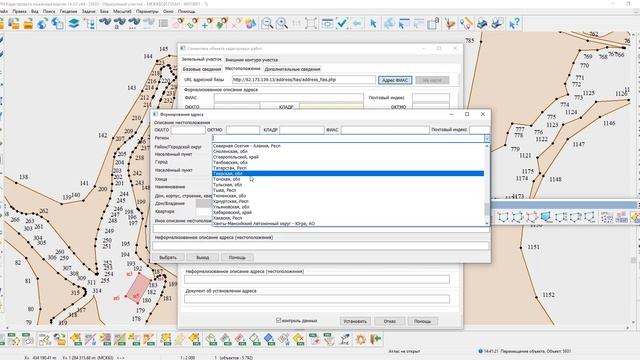Click the green exit door icon in bottom toolbar
Screen dimensions: 640x360
[376, 339]
